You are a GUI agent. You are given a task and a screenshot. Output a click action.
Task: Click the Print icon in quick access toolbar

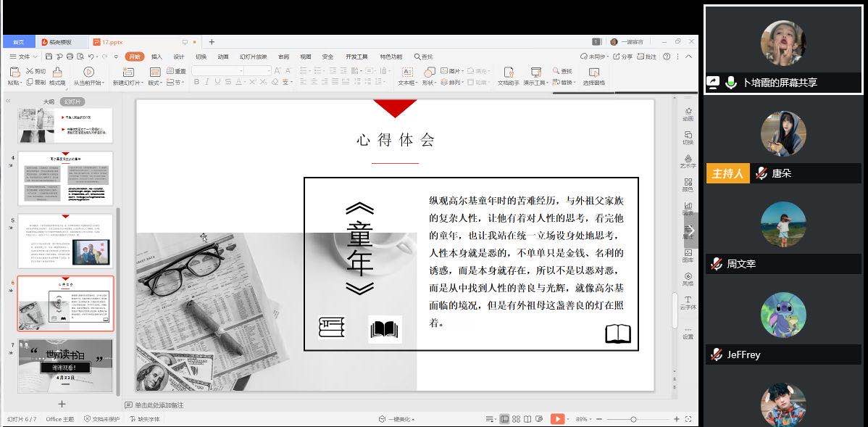coord(70,57)
